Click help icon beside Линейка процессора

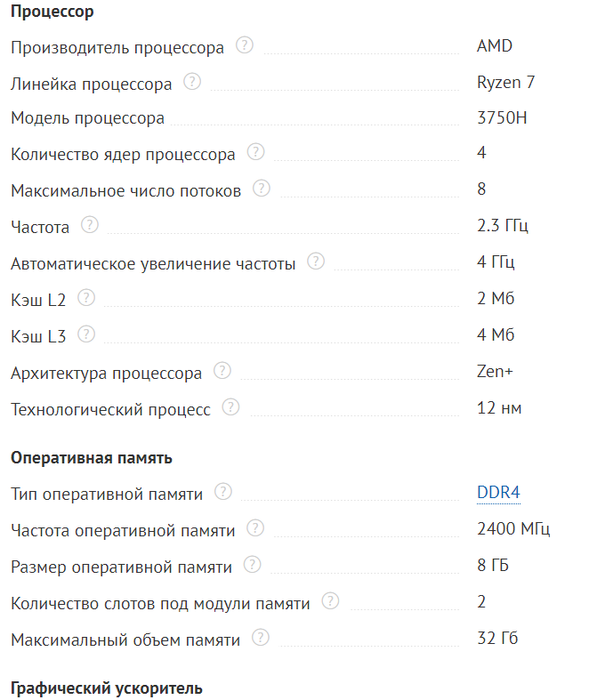pos(192,82)
